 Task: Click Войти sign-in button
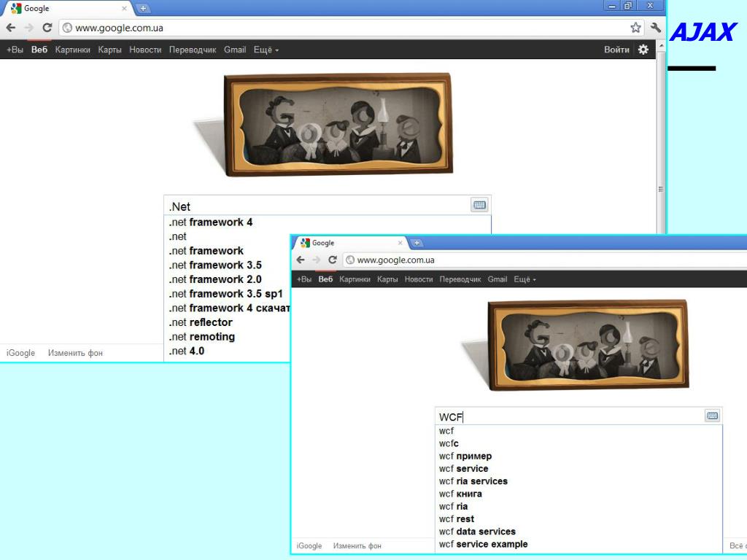(x=616, y=50)
